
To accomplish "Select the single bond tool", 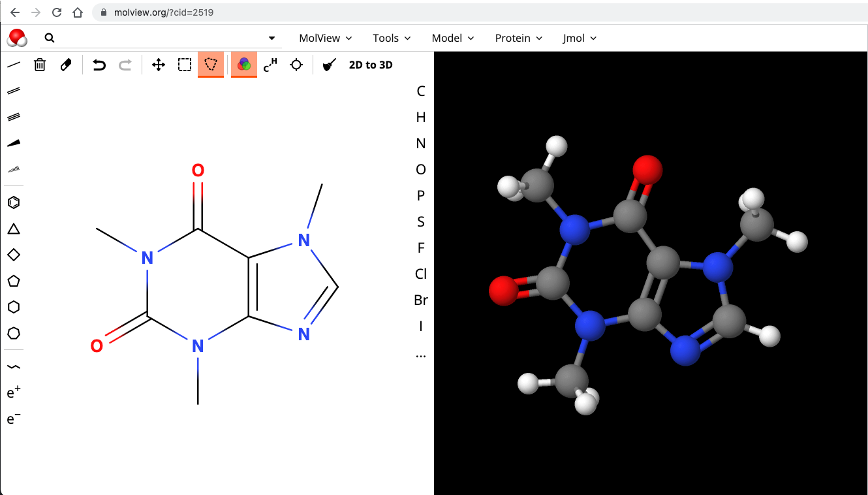I will click(x=13, y=64).
